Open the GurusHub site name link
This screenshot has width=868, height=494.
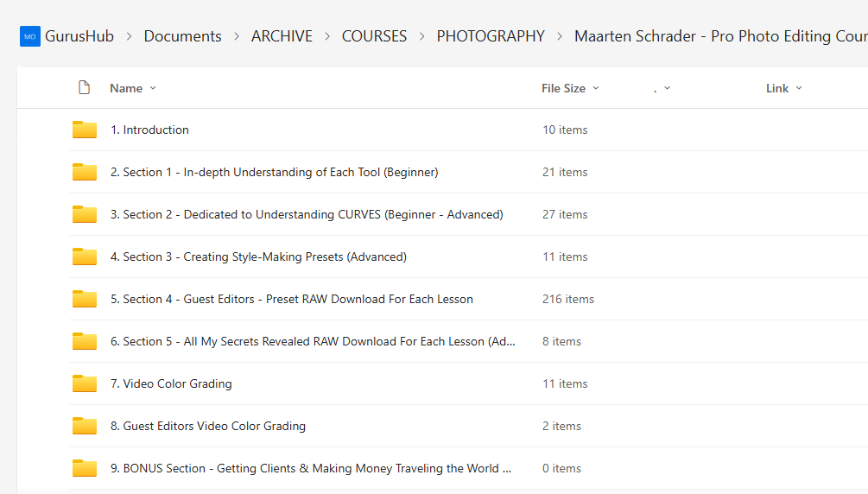(80, 36)
